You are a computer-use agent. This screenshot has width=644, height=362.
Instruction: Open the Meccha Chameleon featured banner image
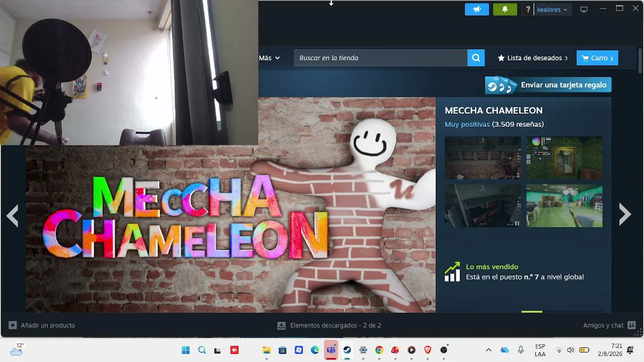coord(231,205)
